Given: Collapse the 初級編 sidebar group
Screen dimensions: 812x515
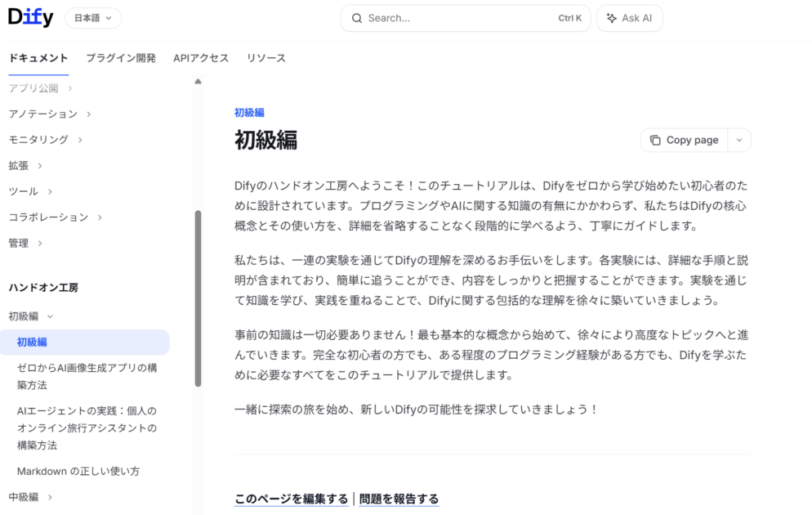Looking at the screenshot, I should 31,316.
